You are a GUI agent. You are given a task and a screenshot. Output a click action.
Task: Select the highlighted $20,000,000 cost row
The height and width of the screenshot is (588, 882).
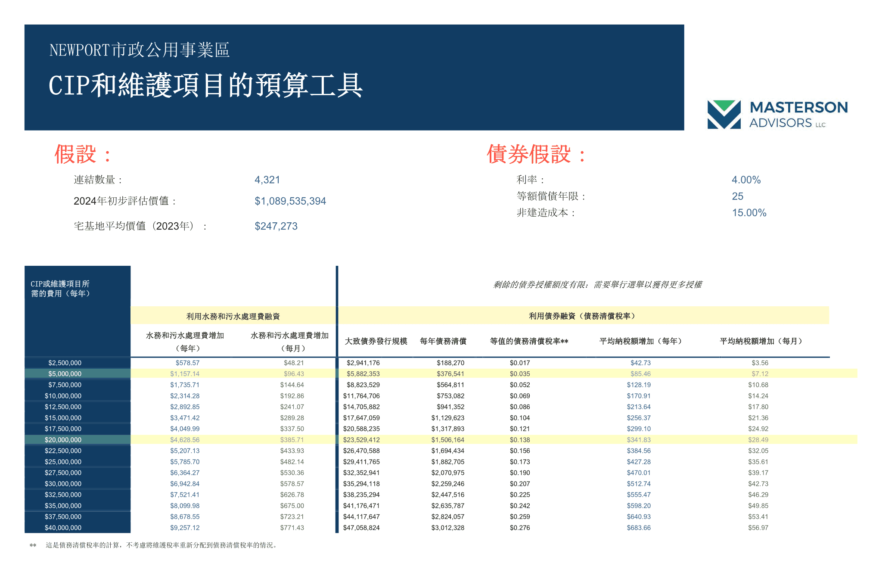63,440
